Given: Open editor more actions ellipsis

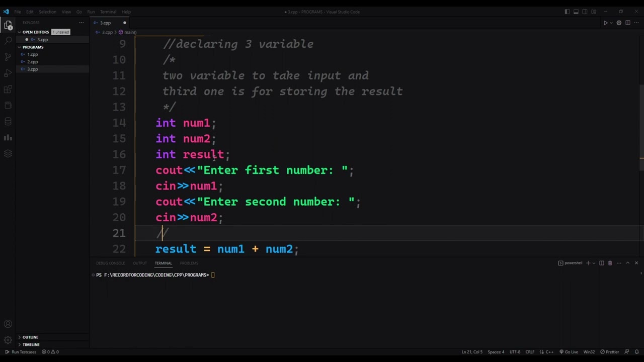Looking at the screenshot, I should (636, 23).
